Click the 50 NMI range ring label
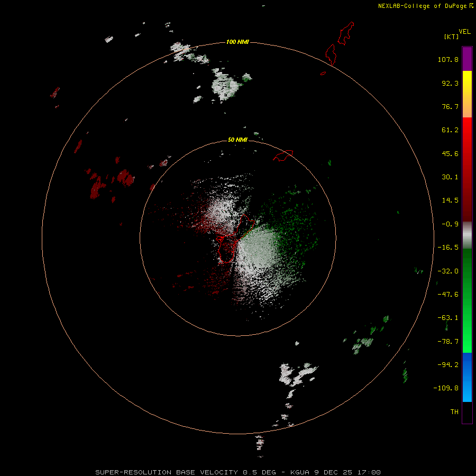Screen dimensions: 476x476 pyautogui.click(x=237, y=140)
